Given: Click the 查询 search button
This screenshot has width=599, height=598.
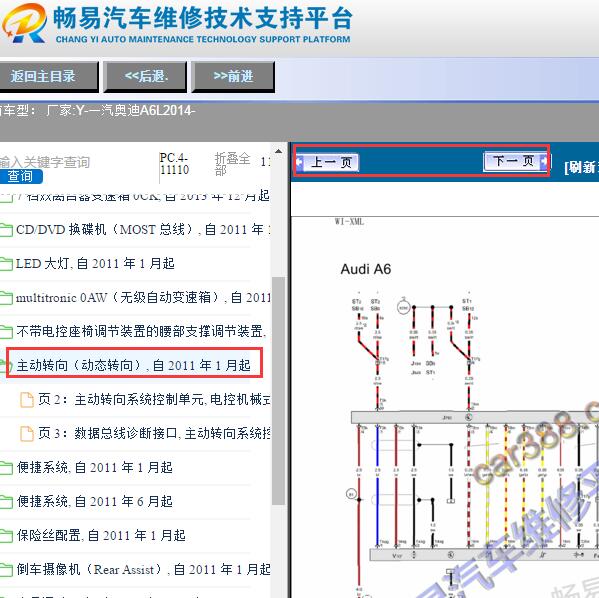Looking at the screenshot, I should pyautogui.click(x=20, y=177).
